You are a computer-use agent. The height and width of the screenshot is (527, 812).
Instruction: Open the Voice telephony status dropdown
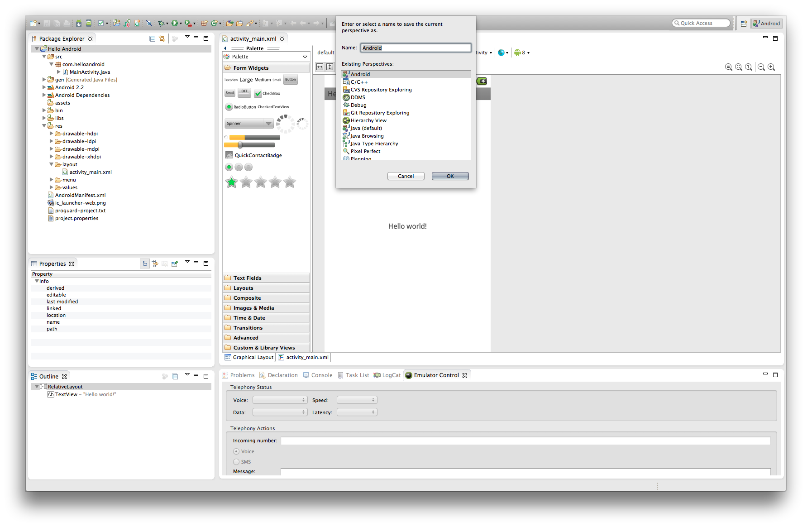click(x=280, y=400)
